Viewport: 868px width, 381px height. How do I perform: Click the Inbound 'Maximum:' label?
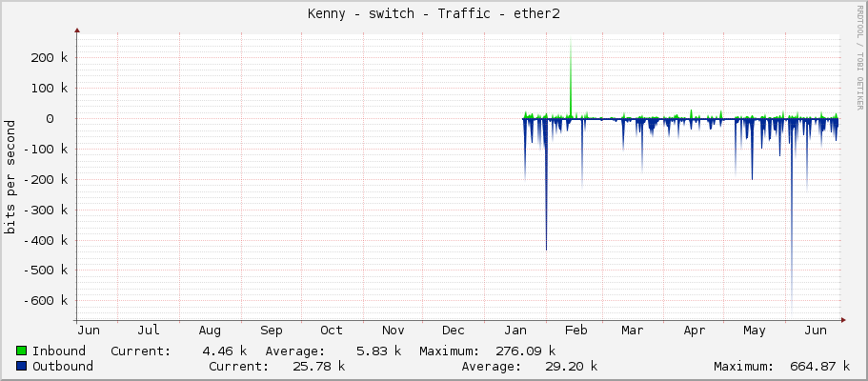click(450, 351)
